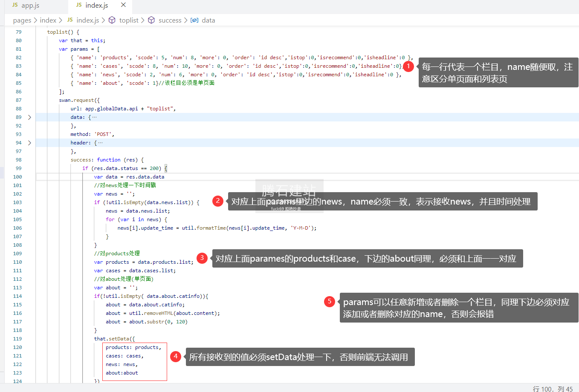
Task: Close the index.js tab
Action: pyautogui.click(x=123, y=5)
